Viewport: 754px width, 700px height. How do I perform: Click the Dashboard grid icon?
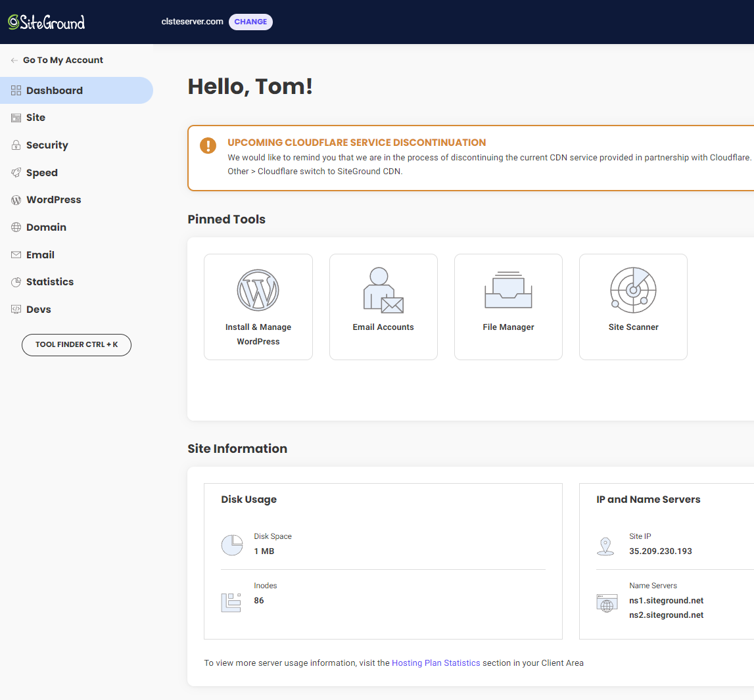[x=16, y=91]
